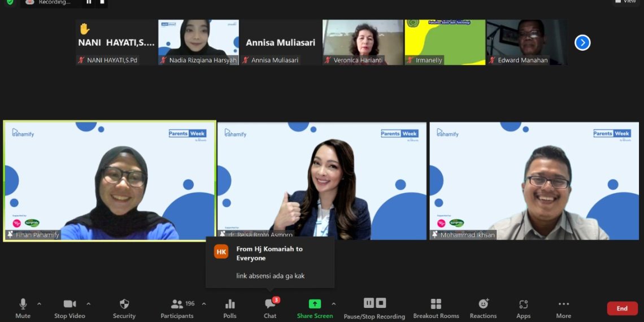Show the next page of participant thumbnails
Screen dimensions: 644x322
[582, 43]
